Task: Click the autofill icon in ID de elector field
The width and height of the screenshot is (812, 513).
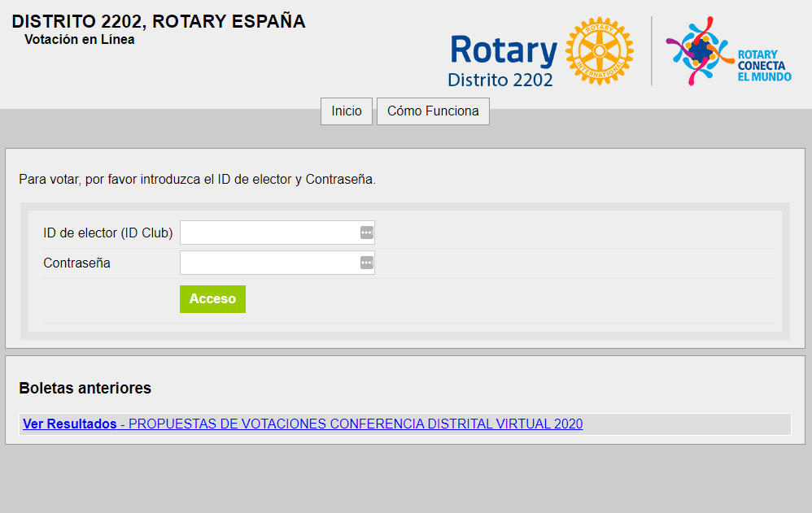Action: [366, 233]
